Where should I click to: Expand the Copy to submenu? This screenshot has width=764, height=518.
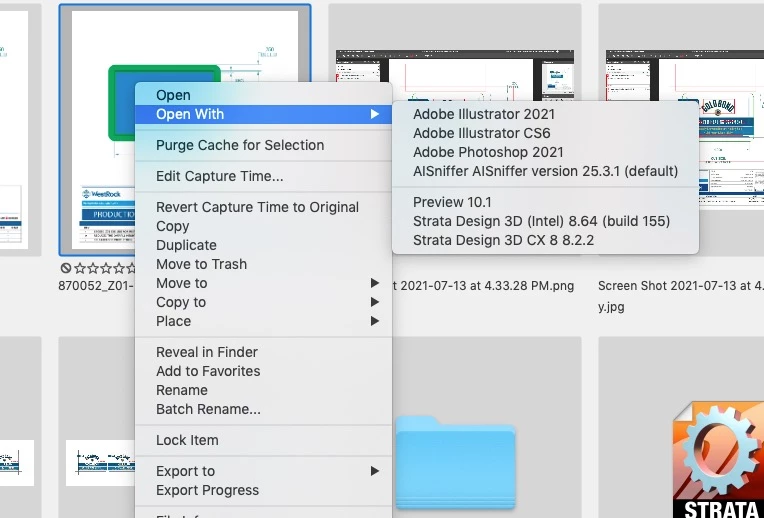(x=263, y=302)
